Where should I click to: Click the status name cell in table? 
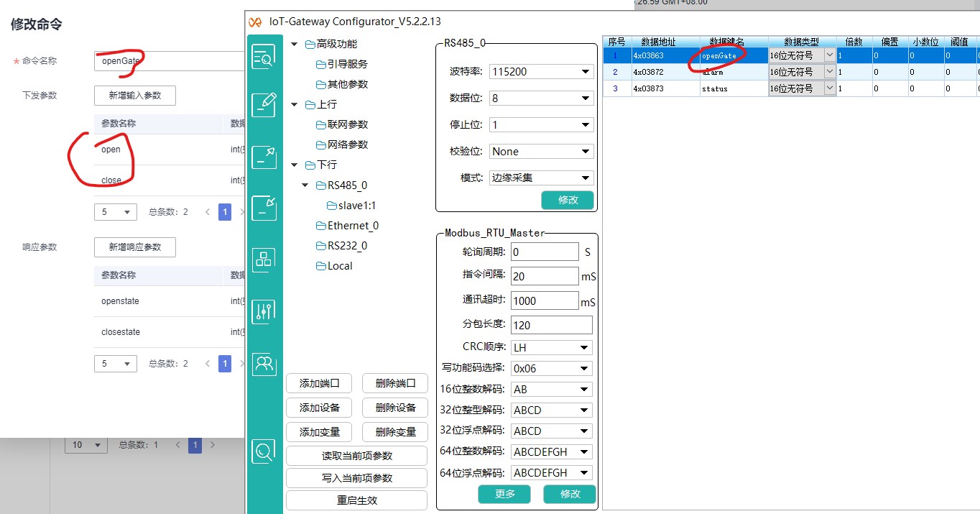click(x=734, y=88)
